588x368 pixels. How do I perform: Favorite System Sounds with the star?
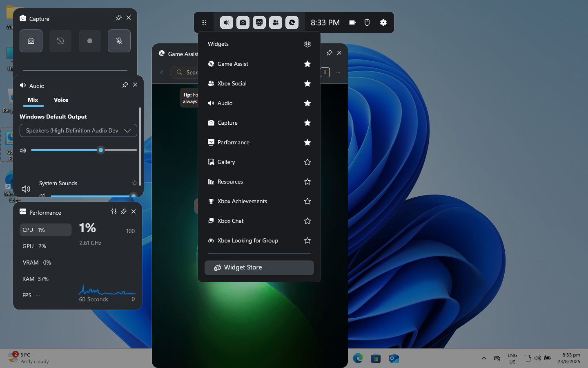tap(135, 183)
